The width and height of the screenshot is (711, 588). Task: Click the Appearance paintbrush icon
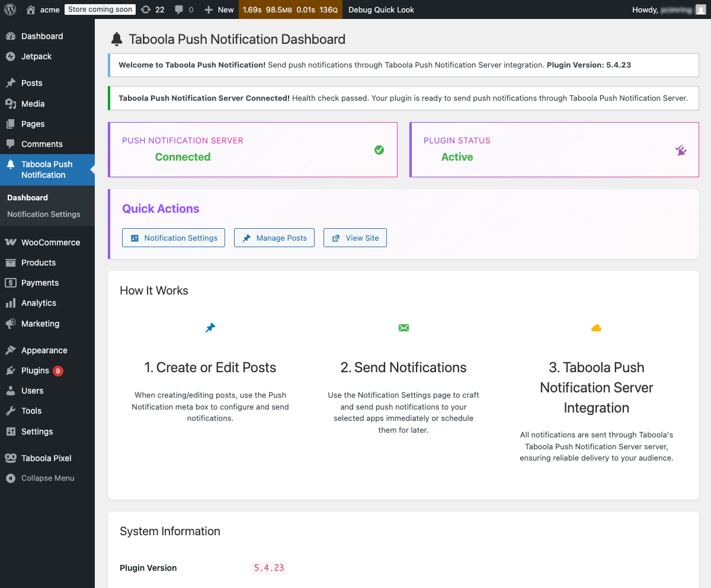click(x=11, y=350)
